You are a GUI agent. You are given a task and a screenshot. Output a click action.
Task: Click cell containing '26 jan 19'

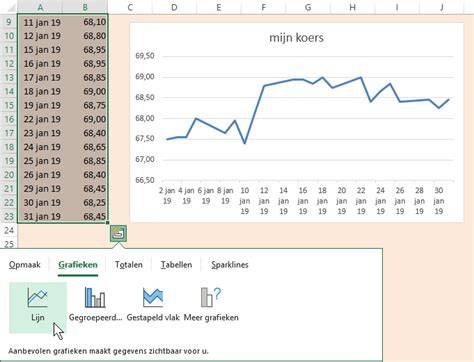point(40,175)
